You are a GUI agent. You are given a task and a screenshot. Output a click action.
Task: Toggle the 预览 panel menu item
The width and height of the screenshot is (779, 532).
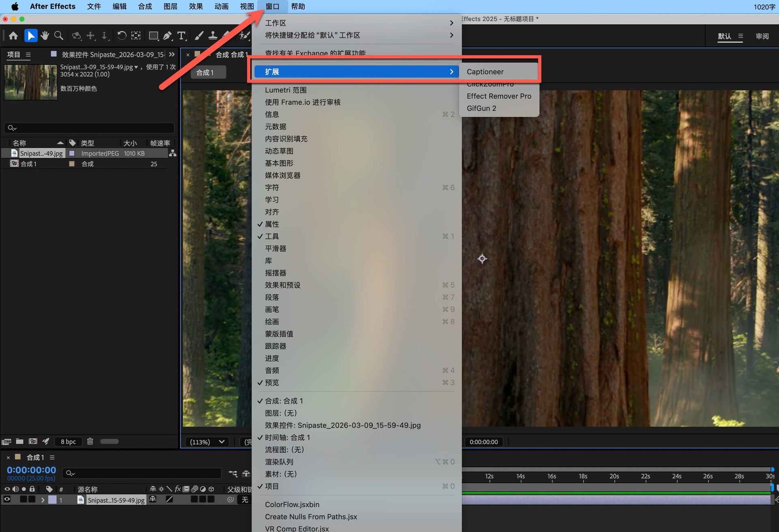click(272, 383)
